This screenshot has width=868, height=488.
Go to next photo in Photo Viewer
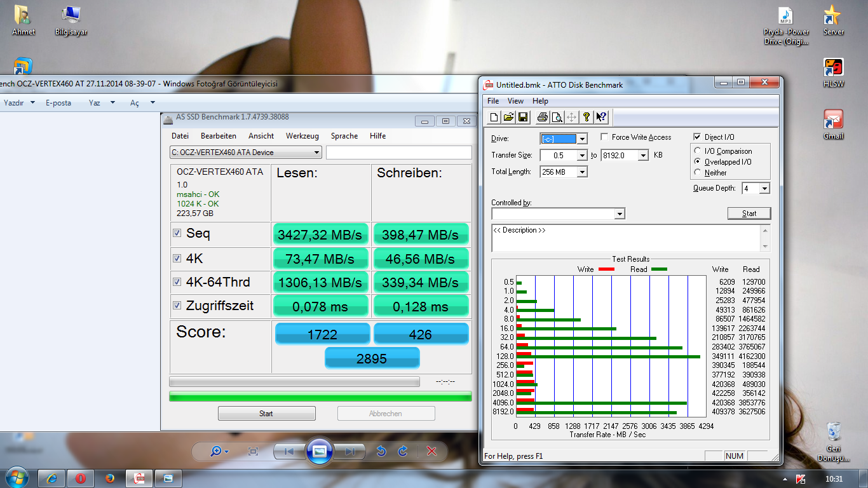click(x=349, y=451)
